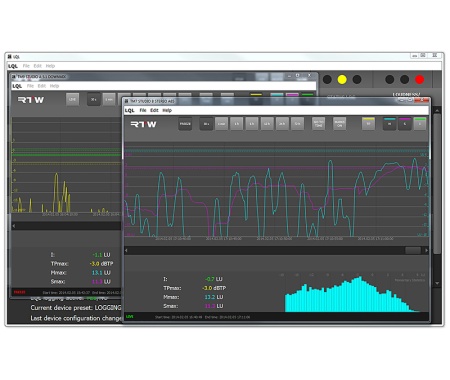Click the Smax value in STUDIO A window
The height and width of the screenshot is (380, 450).
[101, 282]
